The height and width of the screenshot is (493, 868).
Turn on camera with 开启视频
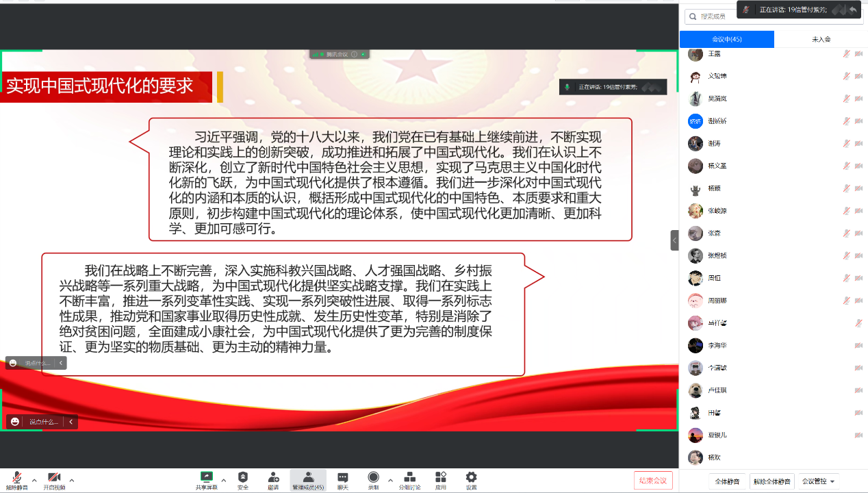point(54,477)
